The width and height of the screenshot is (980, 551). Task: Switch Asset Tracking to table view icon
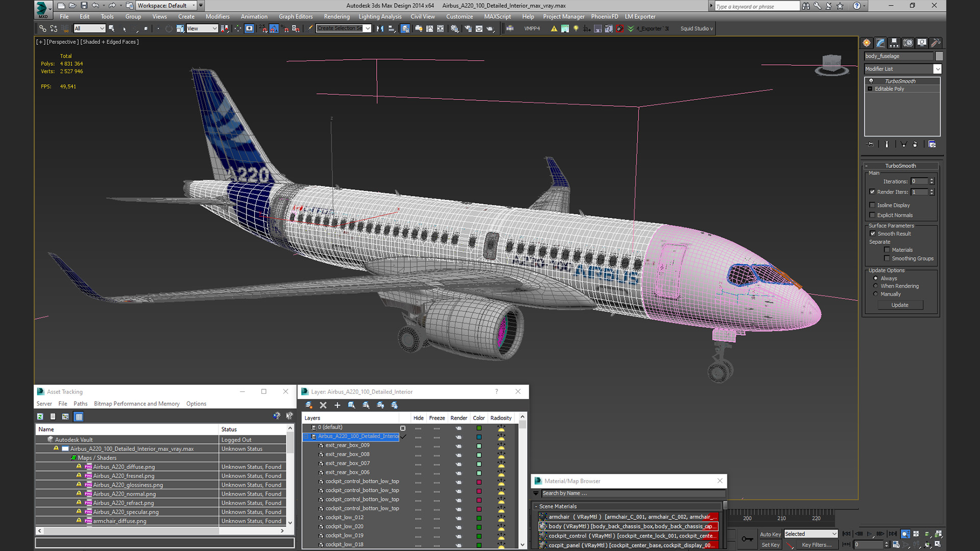(79, 417)
